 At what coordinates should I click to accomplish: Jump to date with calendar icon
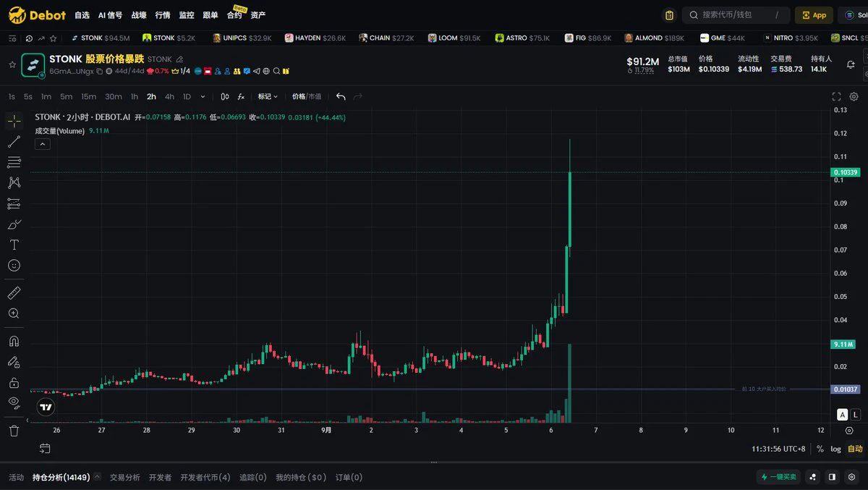(45, 449)
